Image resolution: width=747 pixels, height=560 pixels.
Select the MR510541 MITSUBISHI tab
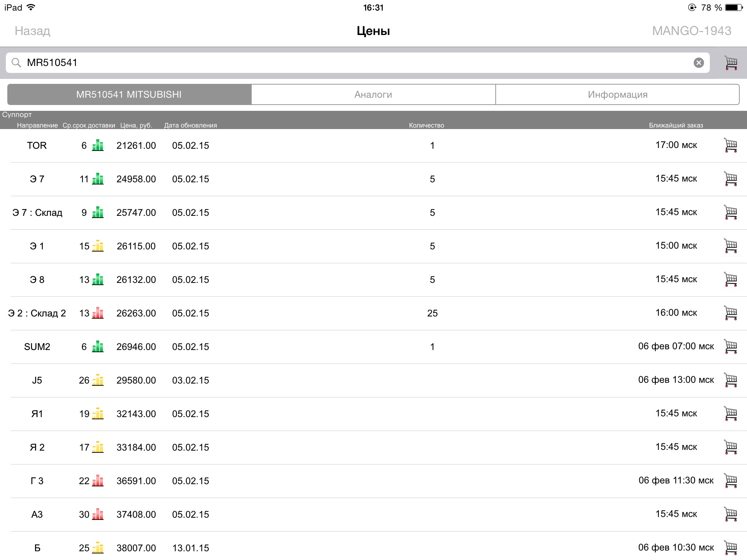click(x=129, y=94)
